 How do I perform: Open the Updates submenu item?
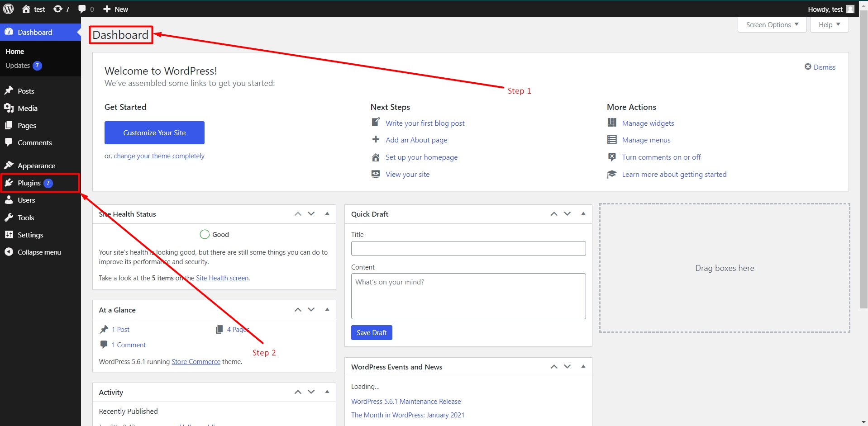[24, 66]
